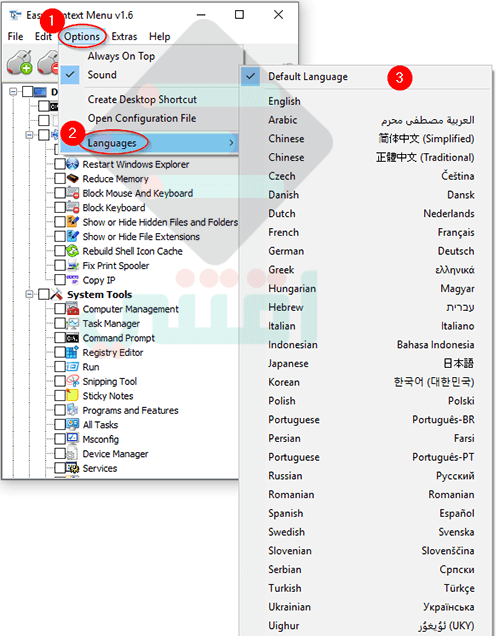Choose Japanese language
The width and height of the screenshot is (500, 636).
pos(366,363)
